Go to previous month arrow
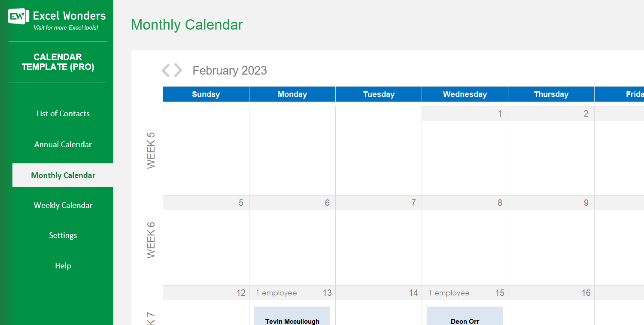Viewport: 644px width, 325px height. point(166,70)
